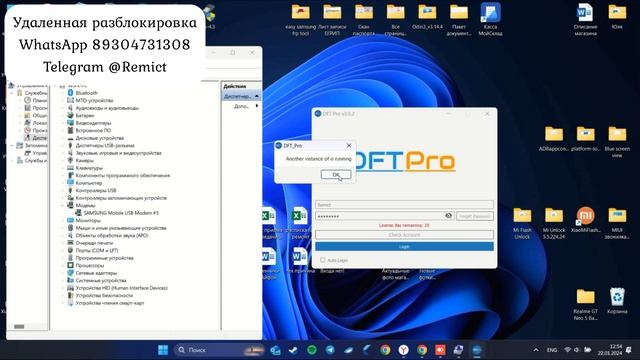
Task: Open the Mi Unlock 5.5.224.24 folder
Action: 554,223
